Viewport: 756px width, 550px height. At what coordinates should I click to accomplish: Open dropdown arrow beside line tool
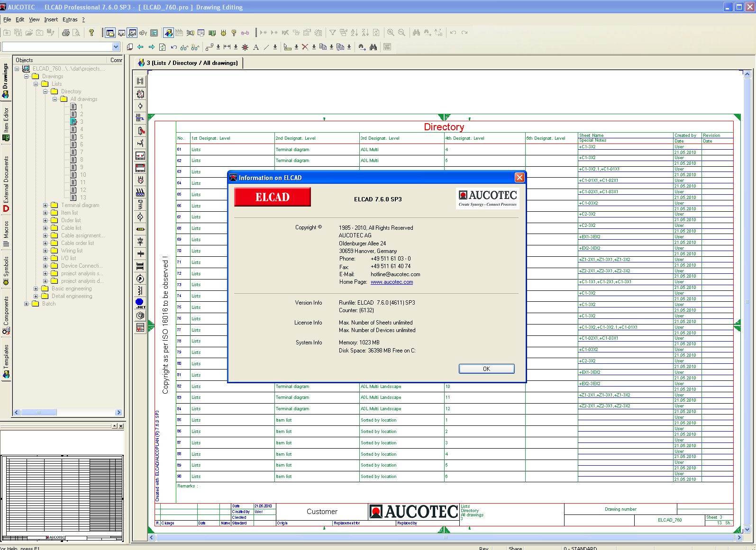275,47
